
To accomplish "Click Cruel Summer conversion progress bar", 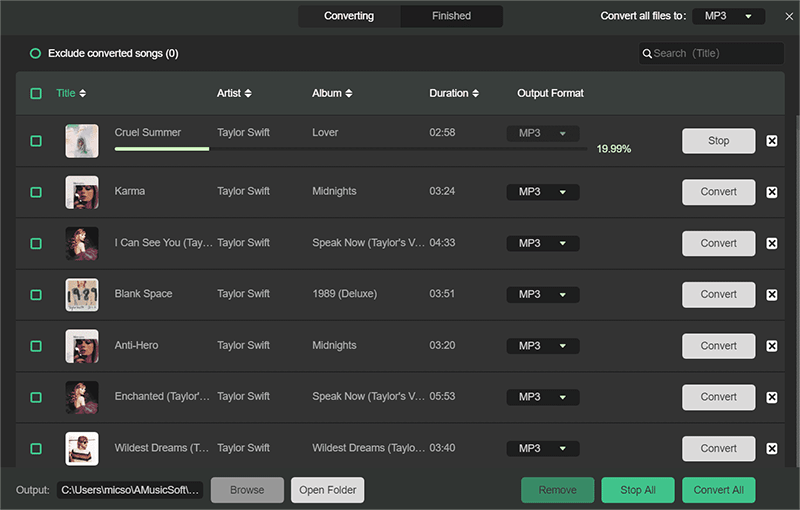I will pyautogui.click(x=351, y=149).
